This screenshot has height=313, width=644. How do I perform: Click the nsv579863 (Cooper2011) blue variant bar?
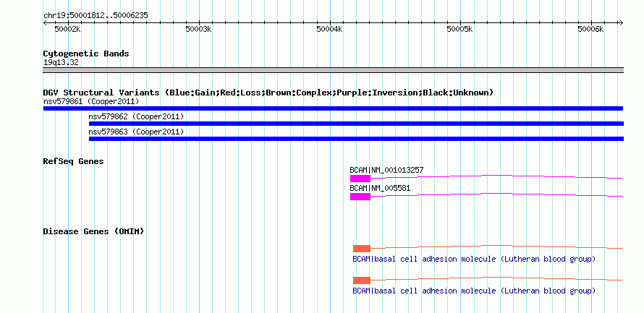click(x=356, y=139)
